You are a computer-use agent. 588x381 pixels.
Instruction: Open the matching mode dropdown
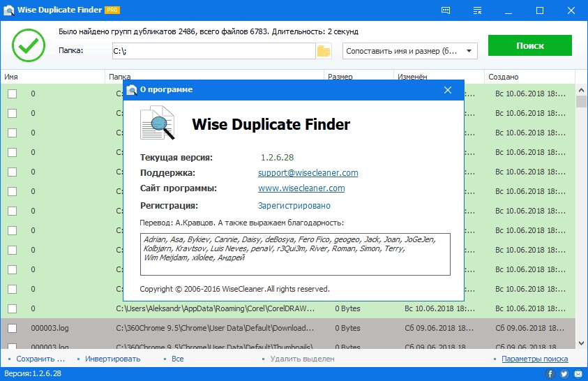pyautogui.click(x=410, y=51)
